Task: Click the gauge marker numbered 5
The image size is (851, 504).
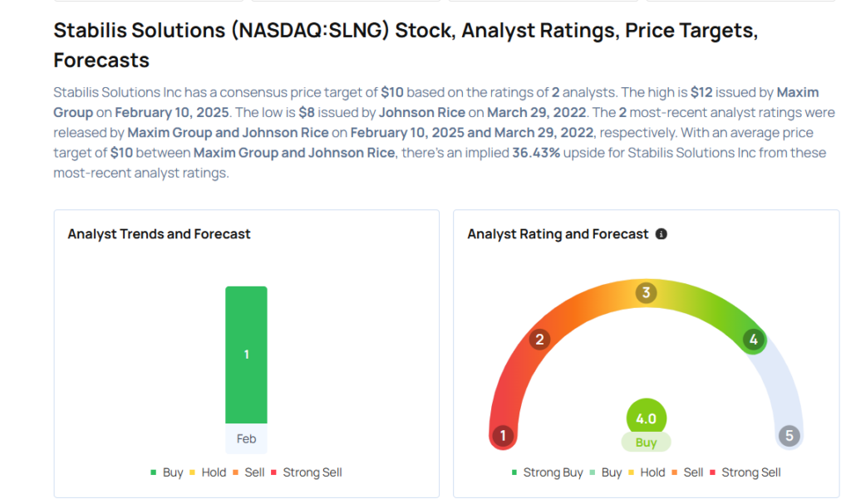Action: (x=789, y=435)
